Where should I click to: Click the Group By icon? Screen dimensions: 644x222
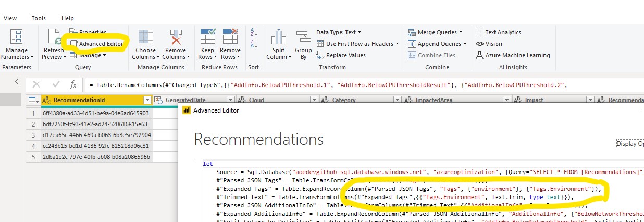(x=303, y=38)
